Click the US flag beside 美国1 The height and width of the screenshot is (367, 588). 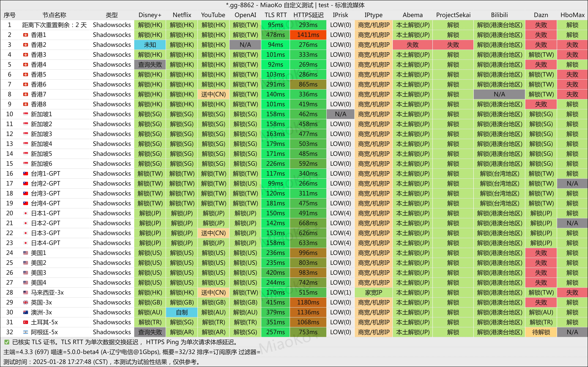25,253
